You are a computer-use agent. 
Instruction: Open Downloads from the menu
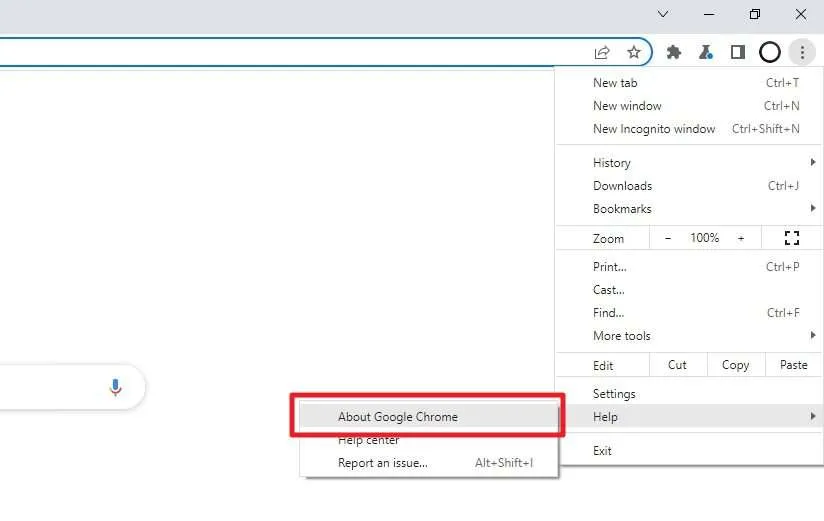tap(689, 186)
